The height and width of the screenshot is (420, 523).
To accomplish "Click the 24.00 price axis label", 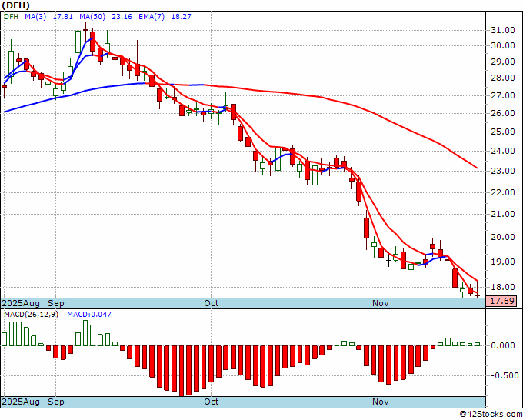I will pos(503,151).
